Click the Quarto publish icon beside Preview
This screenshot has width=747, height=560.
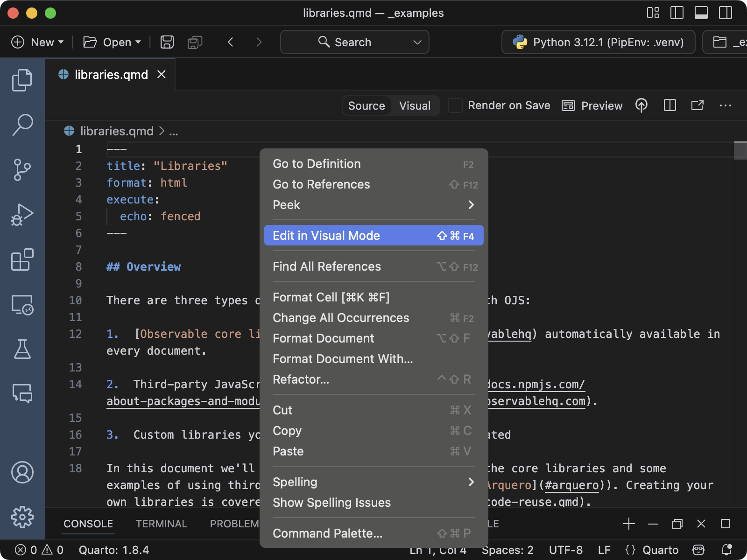[641, 105]
